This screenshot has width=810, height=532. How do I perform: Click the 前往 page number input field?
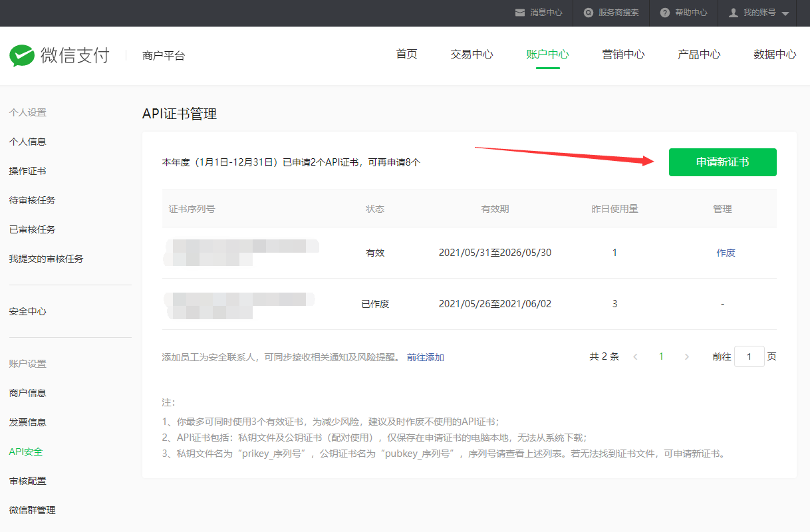[749, 356]
